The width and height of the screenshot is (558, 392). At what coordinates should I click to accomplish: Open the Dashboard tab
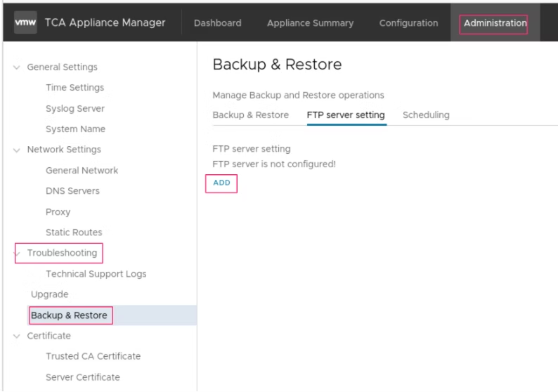pyautogui.click(x=217, y=23)
